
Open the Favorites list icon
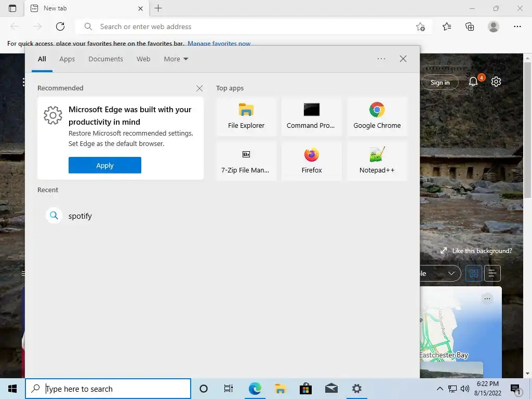tap(447, 26)
